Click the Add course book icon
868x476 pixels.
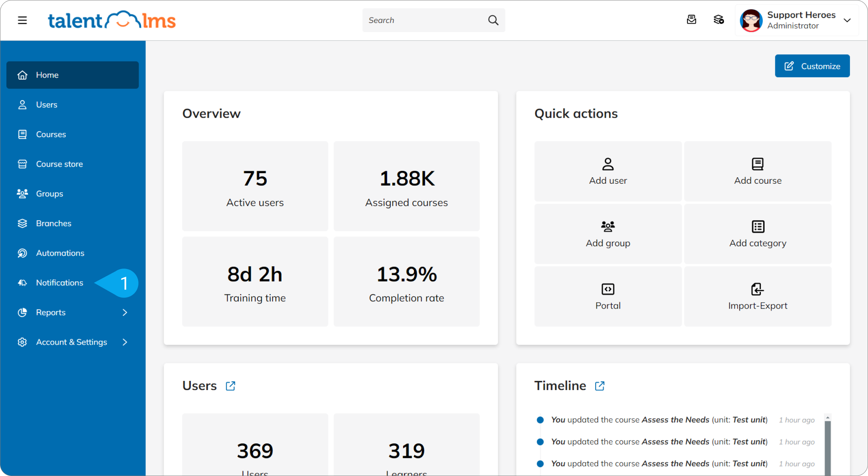click(758, 164)
